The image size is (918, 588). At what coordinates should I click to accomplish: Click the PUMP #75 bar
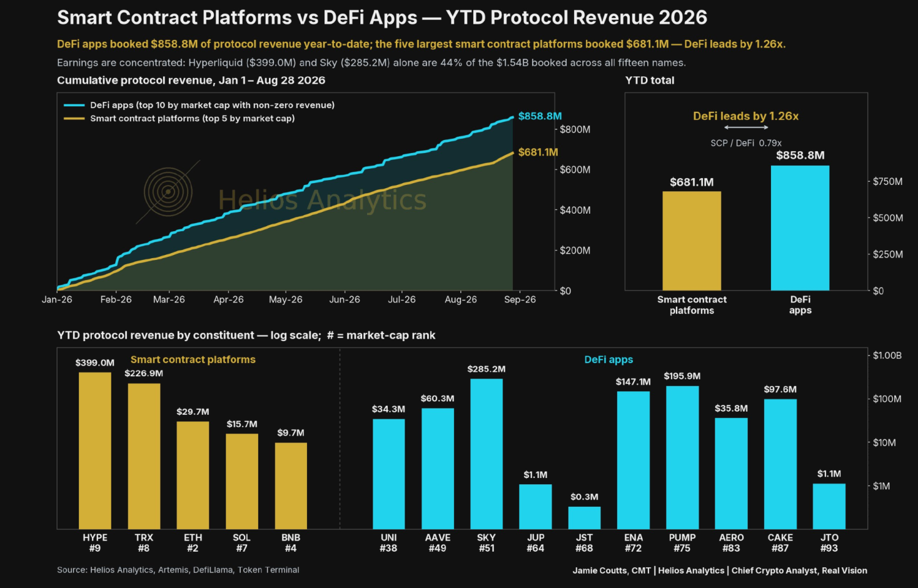(x=682, y=457)
